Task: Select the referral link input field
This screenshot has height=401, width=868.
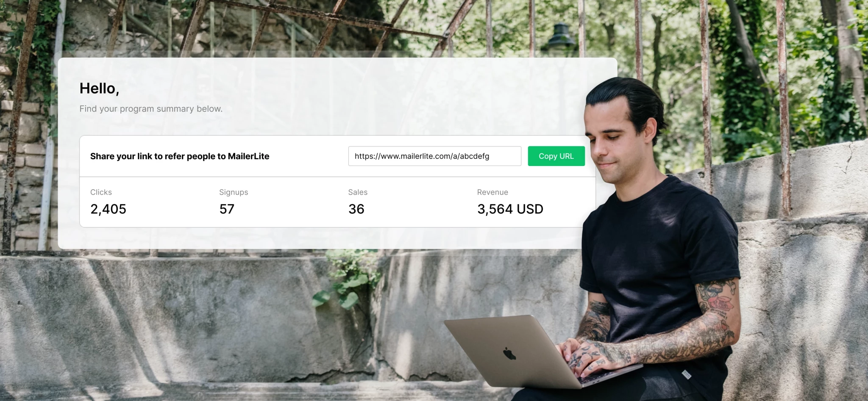Action: coord(434,156)
